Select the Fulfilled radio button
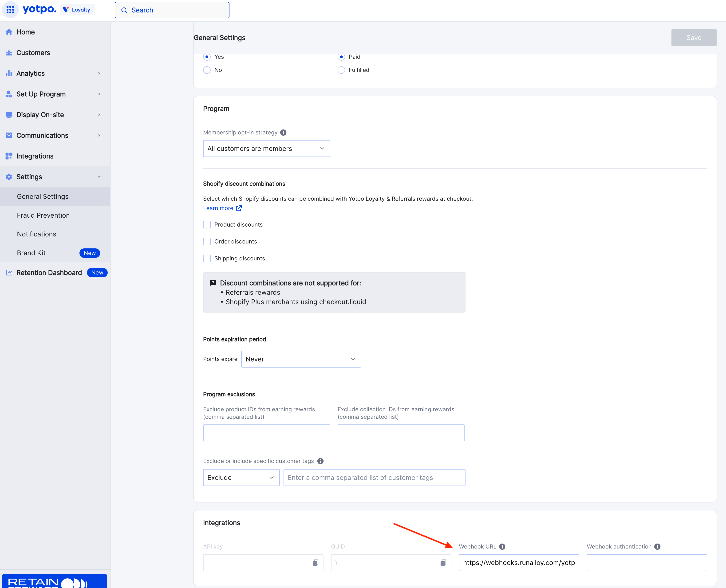The image size is (726, 588). 341,70
